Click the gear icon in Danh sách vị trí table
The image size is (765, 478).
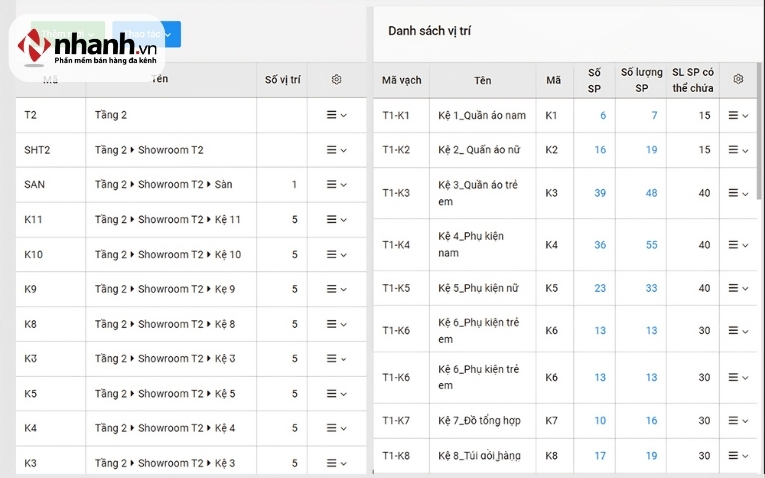point(738,80)
